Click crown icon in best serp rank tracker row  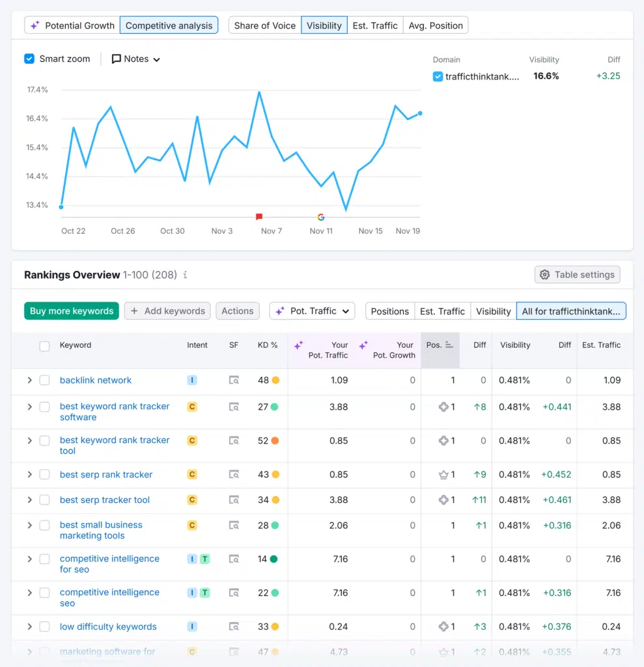[x=443, y=475]
